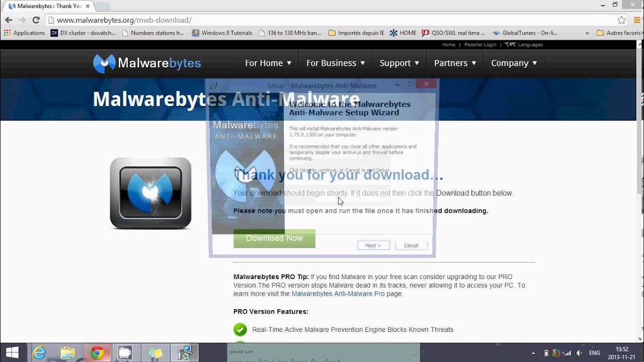Open the Windows Start button

12,352
